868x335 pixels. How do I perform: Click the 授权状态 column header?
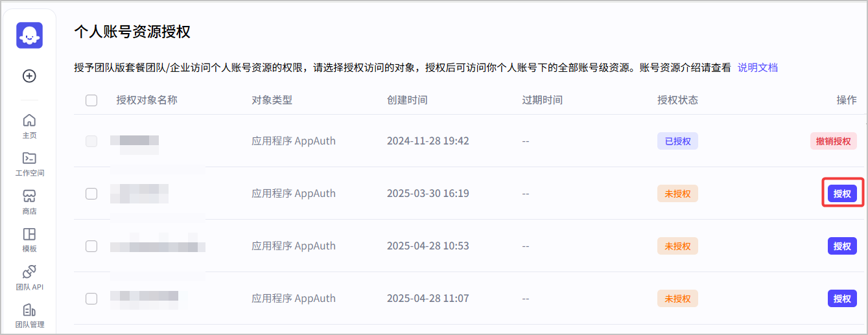(x=677, y=100)
